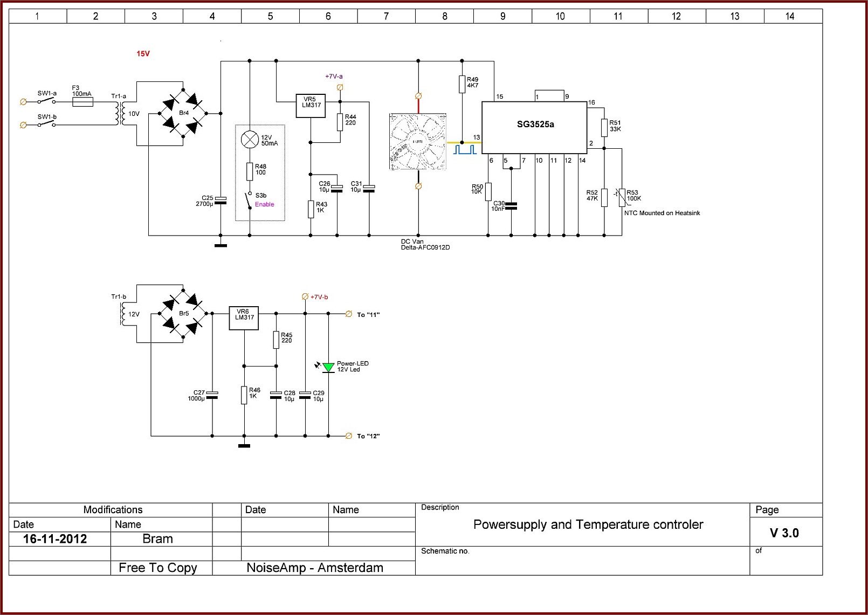Click the R53 NTC thermistor symbol
Screen dimensions: 868x615
pyautogui.click(x=622, y=197)
